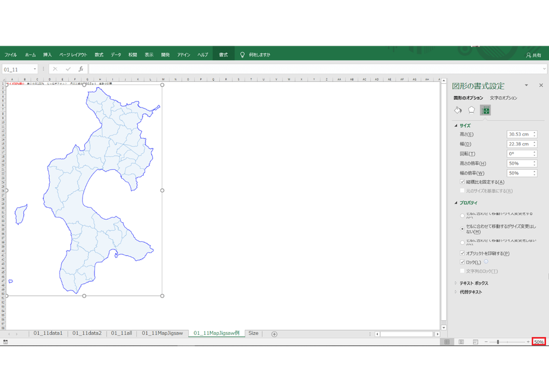Close the 図形の書式設定 pane
The image size is (549, 392).
coord(541,85)
